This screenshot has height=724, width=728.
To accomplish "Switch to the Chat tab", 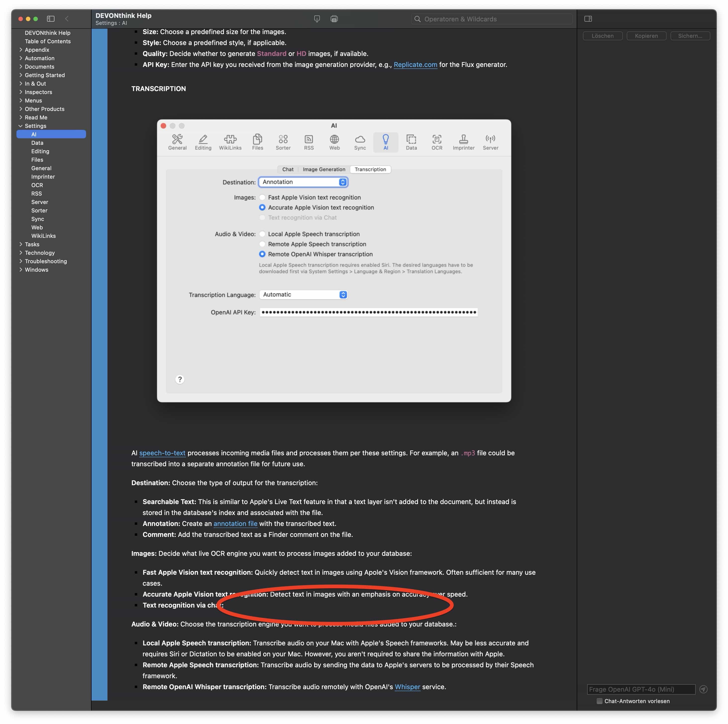I will [288, 169].
